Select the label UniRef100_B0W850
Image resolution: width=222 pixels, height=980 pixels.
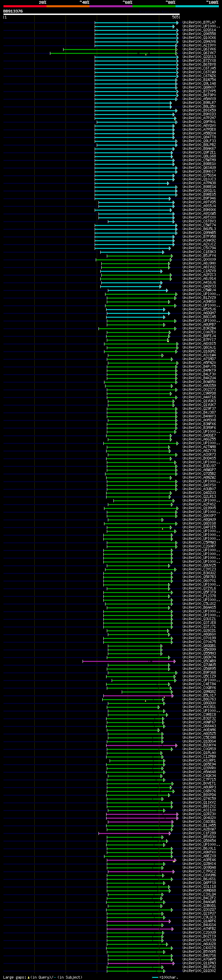point(199,382)
